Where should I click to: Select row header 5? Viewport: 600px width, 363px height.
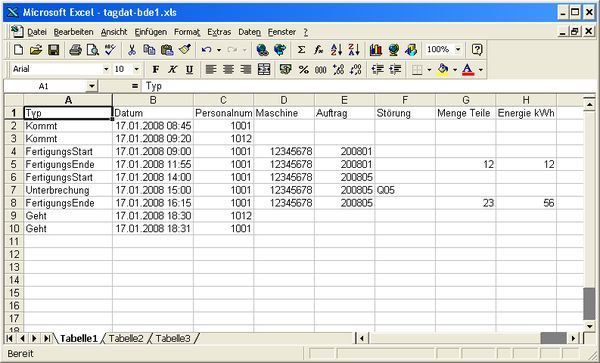tap(14, 164)
